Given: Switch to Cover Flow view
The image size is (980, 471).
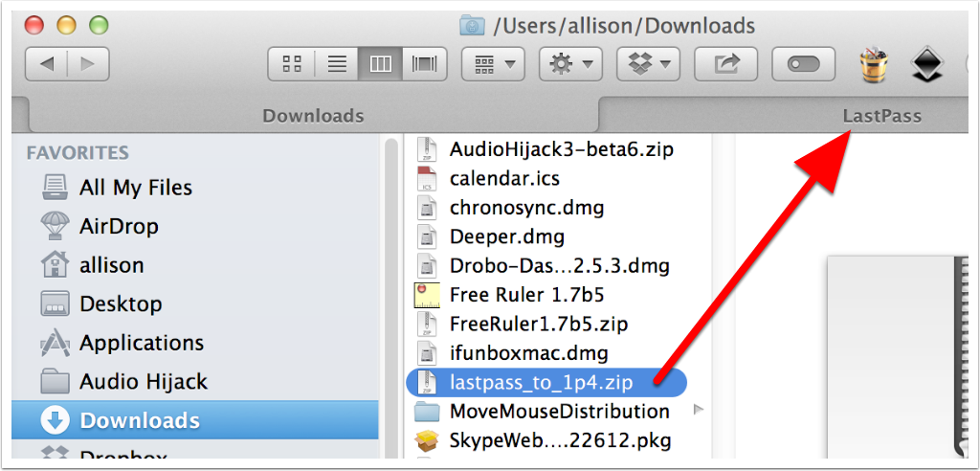Looking at the screenshot, I should [423, 64].
